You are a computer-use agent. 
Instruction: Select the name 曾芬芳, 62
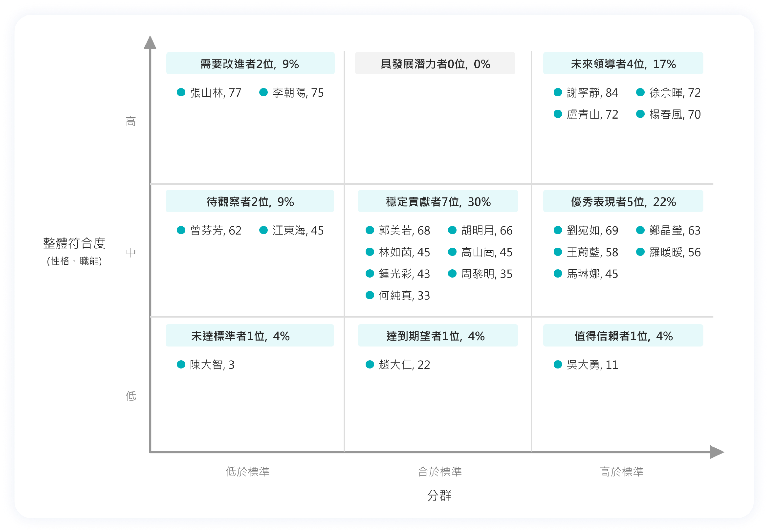215,230
